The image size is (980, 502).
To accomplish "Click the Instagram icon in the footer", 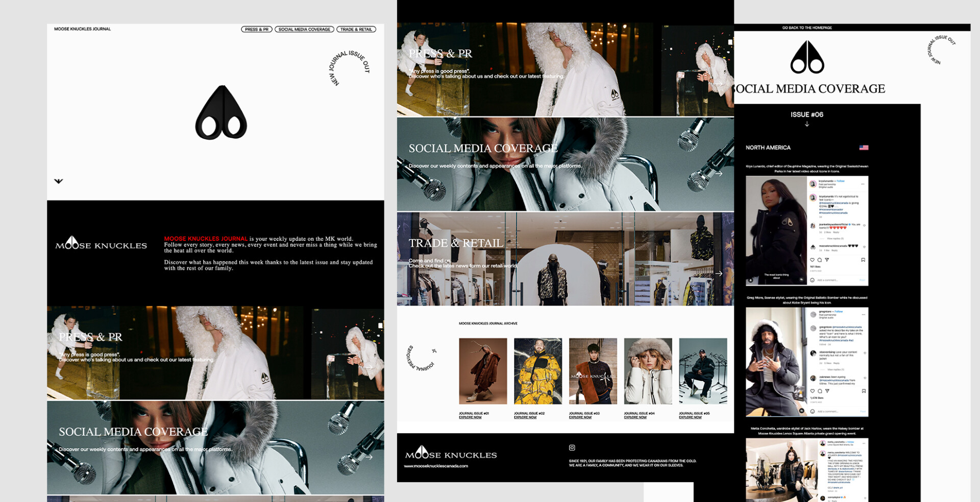I will click(x=572, y=448).
